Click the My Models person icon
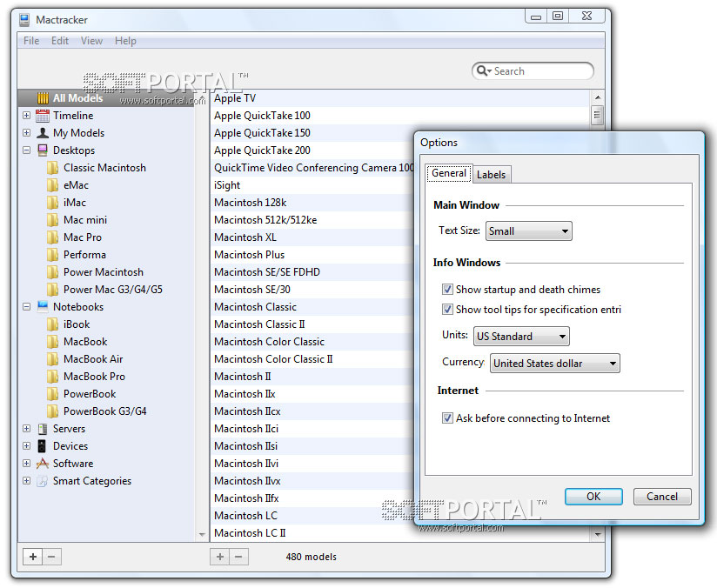This screenshot has width=717, height=588. coord(43,132)
